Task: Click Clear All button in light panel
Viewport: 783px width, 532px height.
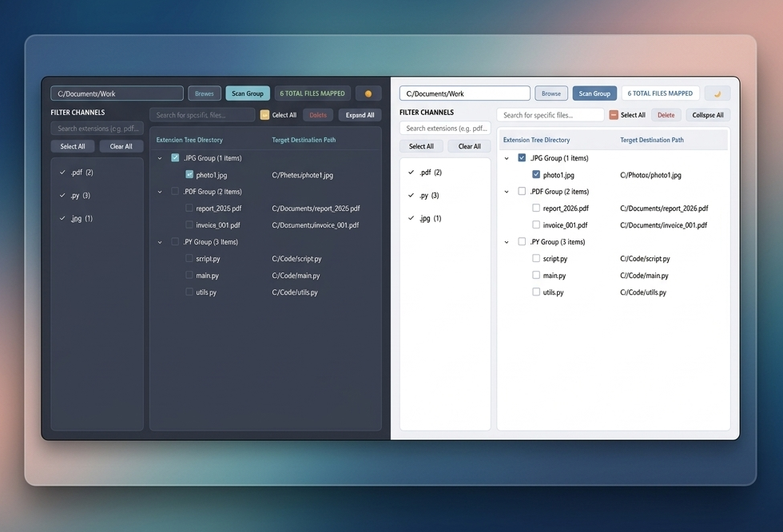Action: click(470, 146)
